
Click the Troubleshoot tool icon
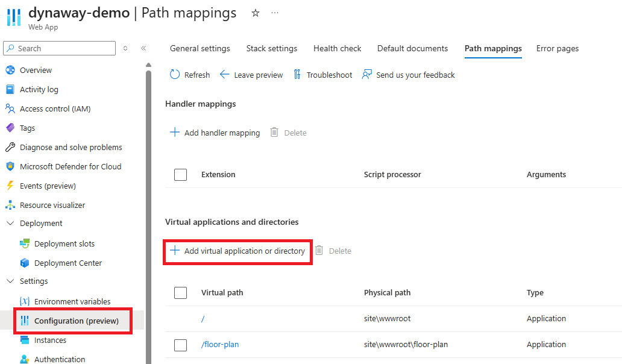tap(297, 75)
